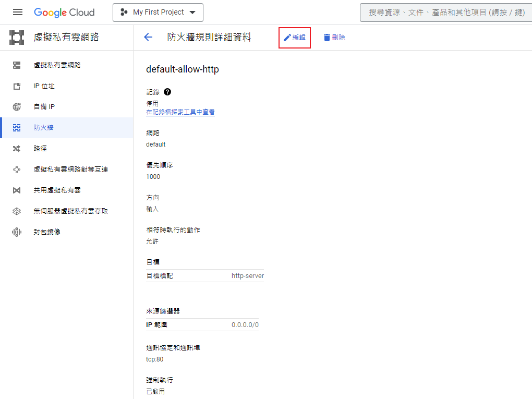The image size is (532, 399).
Task: Open the 記錄 help tooltip question mark
Action: (167, 92)
